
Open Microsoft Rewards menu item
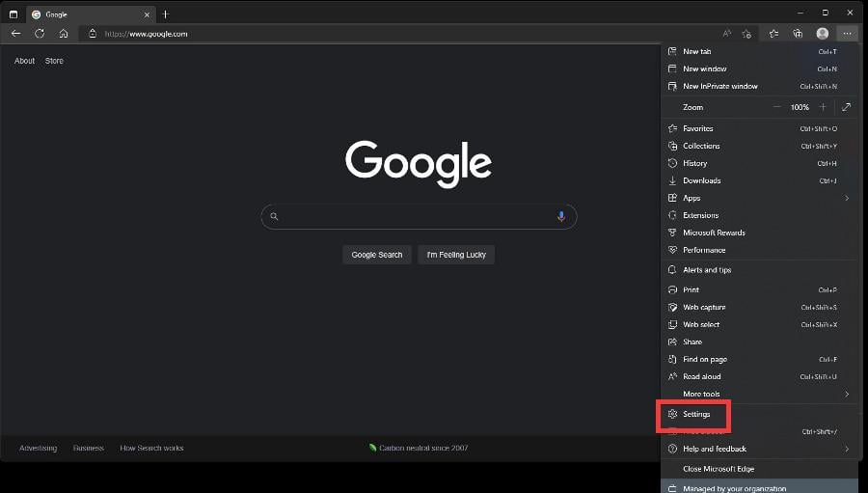759,233
